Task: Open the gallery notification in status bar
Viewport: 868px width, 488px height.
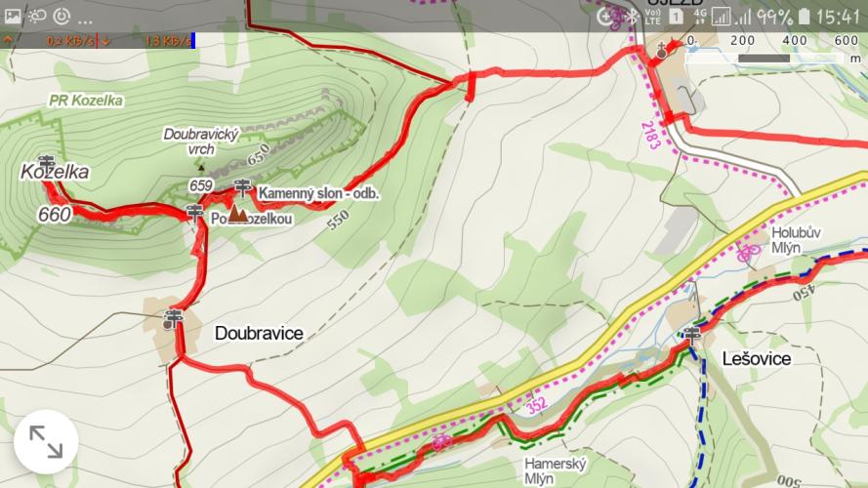Action: (x=13, y=16)
